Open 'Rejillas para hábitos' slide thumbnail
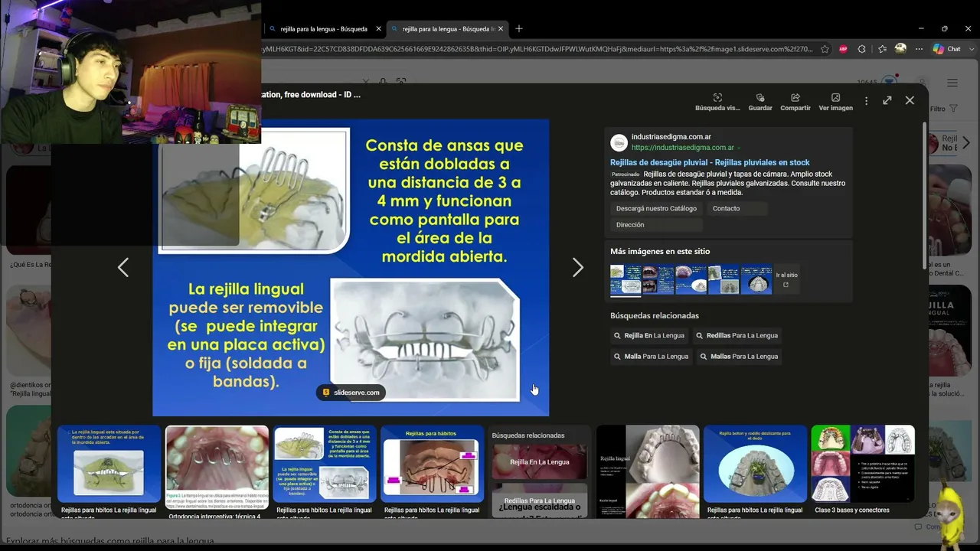Viewport: 980px width, 551px height. tap(433, 465)
